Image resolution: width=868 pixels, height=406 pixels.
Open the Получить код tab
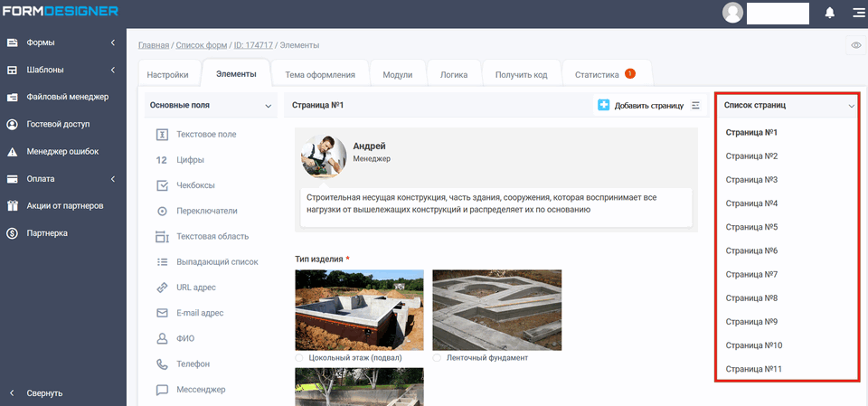pyautogui.click(x=522, y=75)
